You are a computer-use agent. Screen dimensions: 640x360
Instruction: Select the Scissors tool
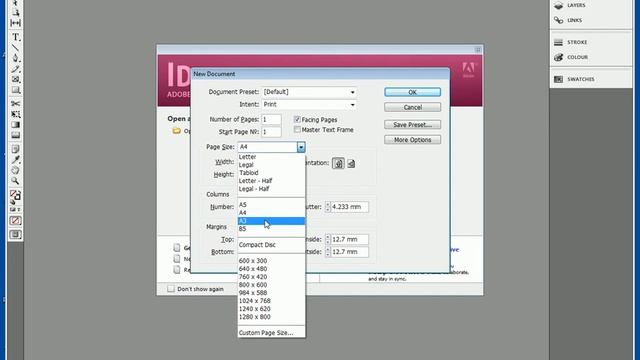(x=16, y=104)
